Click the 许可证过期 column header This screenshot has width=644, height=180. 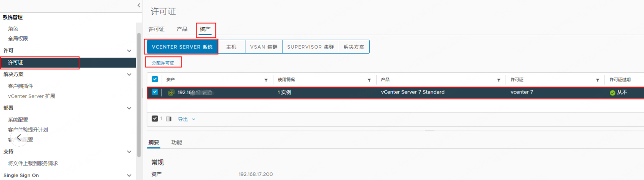tap(620, 80)
